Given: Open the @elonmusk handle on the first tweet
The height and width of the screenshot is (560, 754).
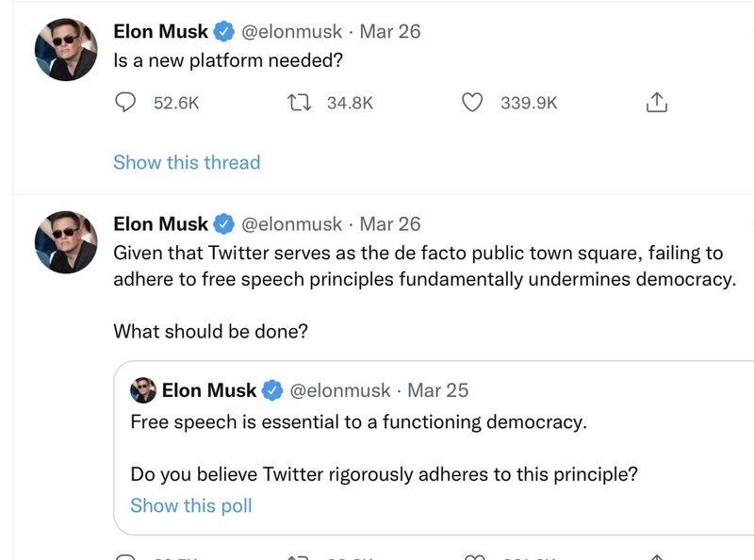Looking at the screenshot, I should [292, 31].
